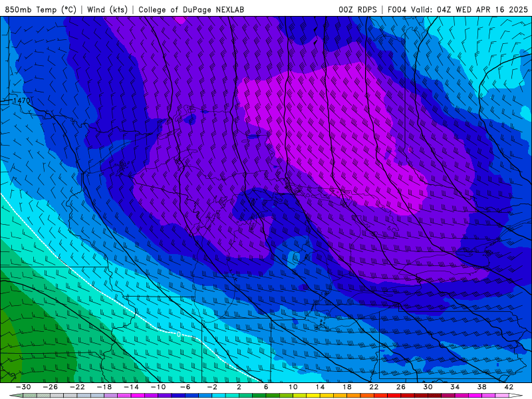Click the '6' colorbar label
Screen dimensions: 532x399
(x=266, y=387)
